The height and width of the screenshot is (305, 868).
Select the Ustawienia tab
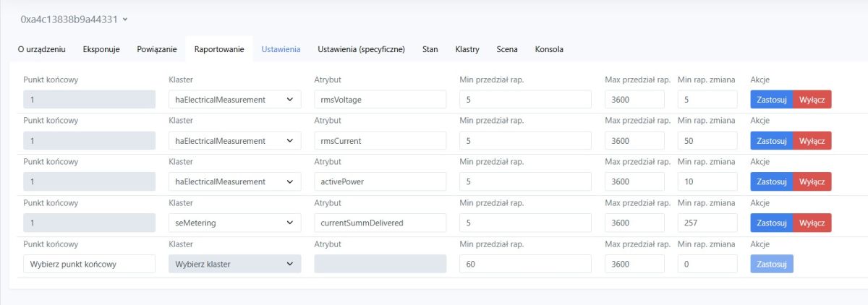281,49
